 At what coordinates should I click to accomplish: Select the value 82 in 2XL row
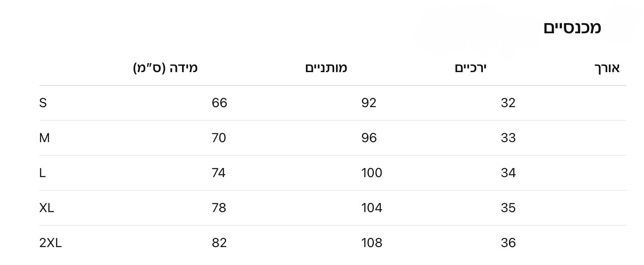(219, 243)
